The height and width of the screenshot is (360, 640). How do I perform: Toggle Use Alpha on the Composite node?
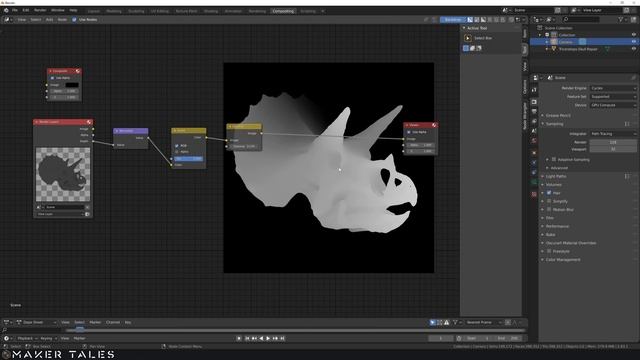52,78
